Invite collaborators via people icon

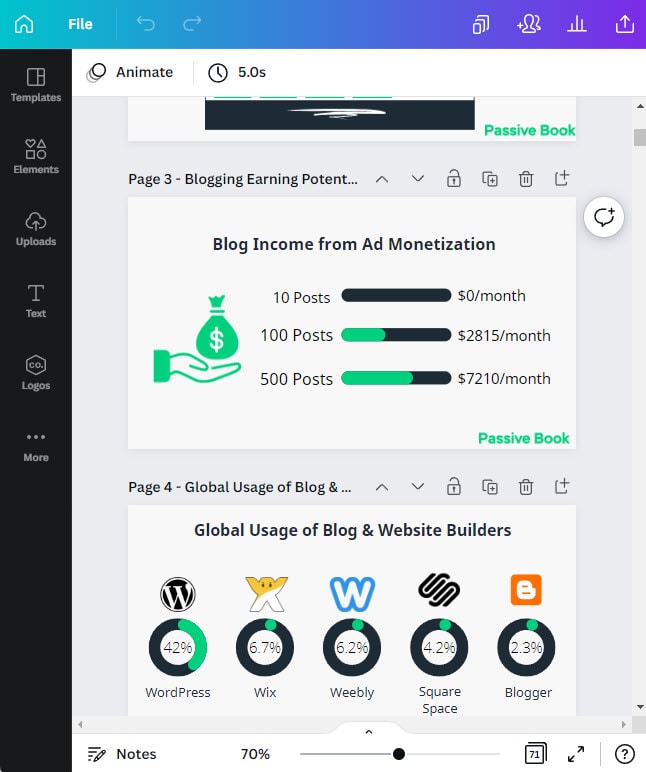529,24
